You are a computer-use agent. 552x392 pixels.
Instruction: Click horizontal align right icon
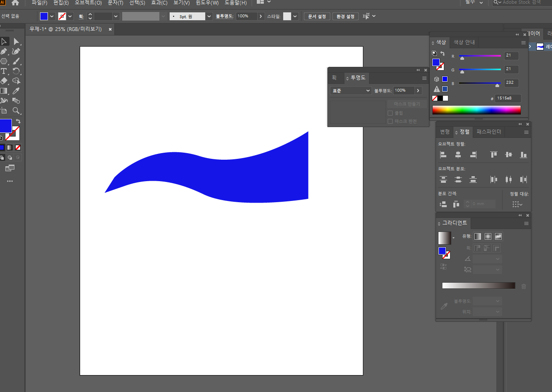pos(473,155)
